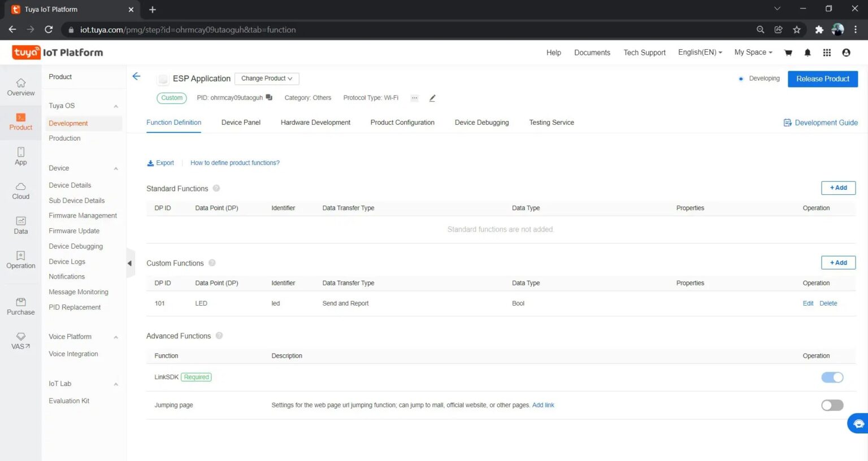This screenshot has width=868, height=461.
Task: Disable the LinkSDK toggle
Action: click(x=832, y=377)
